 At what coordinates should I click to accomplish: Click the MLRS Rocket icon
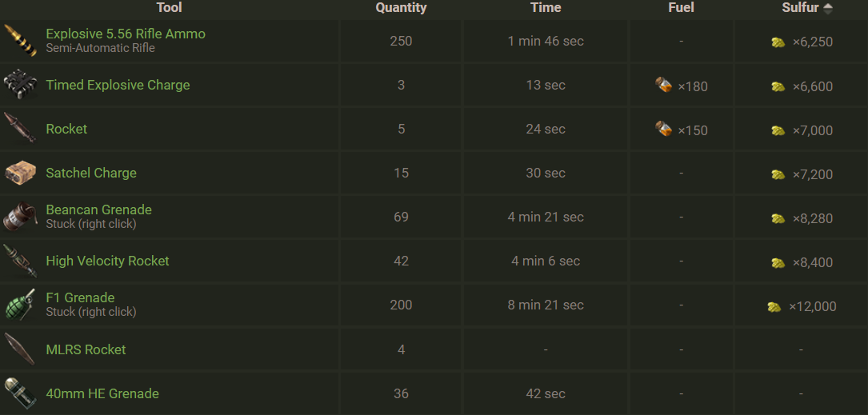[x=20, y=349]
